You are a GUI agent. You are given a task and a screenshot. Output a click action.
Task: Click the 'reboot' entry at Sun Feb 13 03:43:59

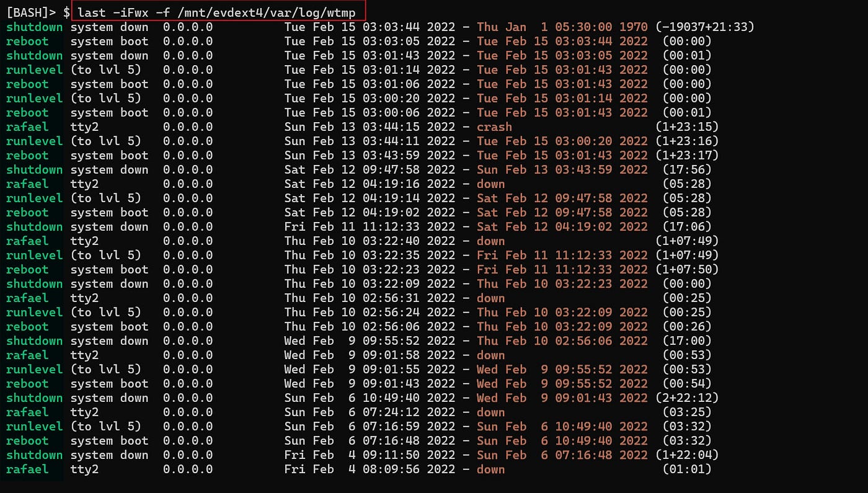click(x=27, y=156)
